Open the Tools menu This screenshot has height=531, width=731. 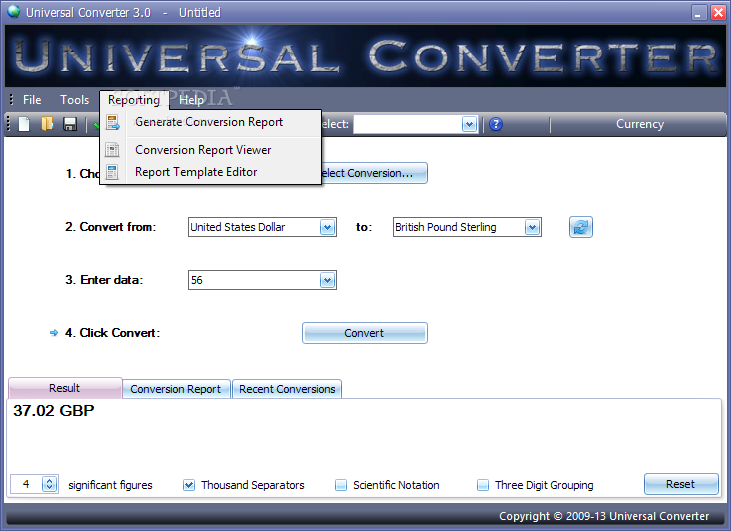75,100
